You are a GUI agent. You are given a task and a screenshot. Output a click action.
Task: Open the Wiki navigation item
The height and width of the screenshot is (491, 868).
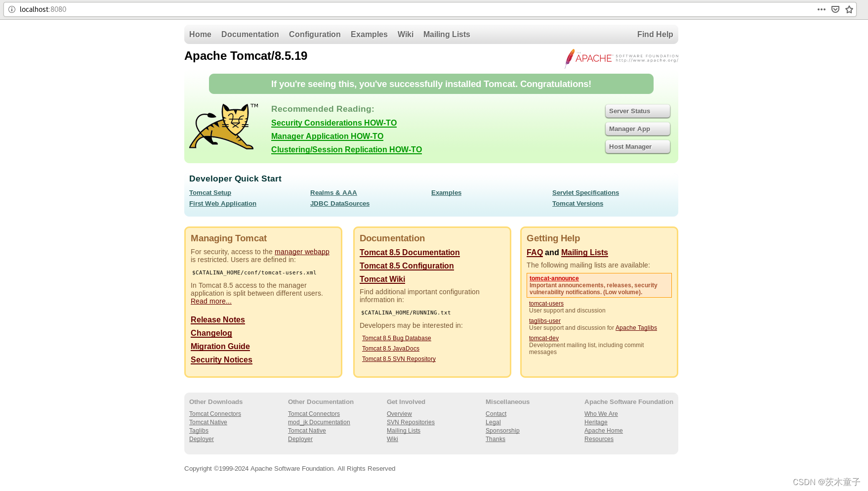tap(406, 35)
